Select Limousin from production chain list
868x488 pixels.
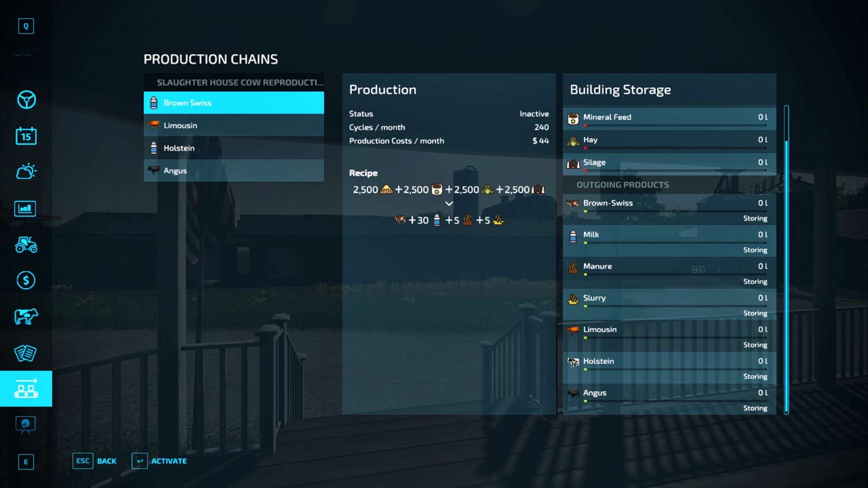click(x=234, y=125)
